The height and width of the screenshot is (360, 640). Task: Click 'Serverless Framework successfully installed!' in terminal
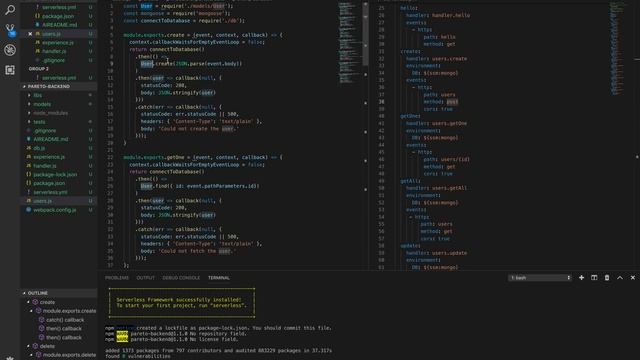[x=179, y=300]
